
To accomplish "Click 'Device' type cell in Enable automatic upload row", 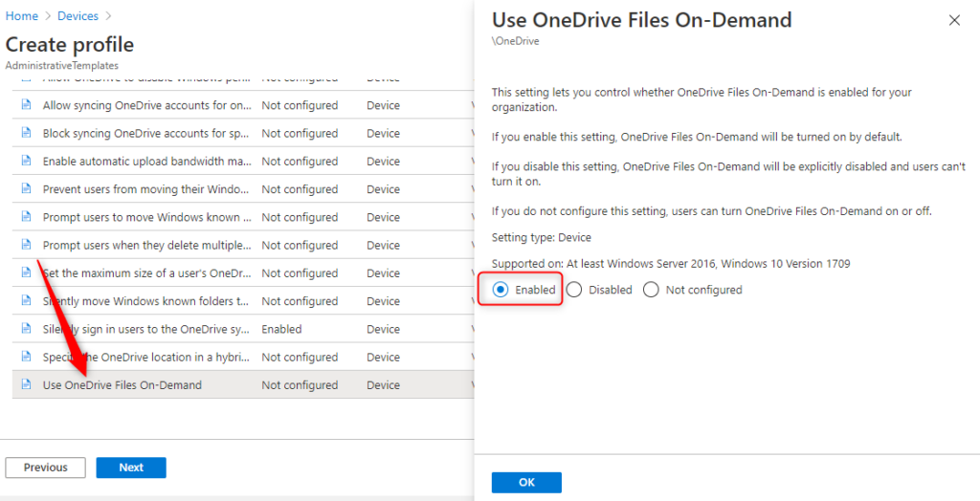I will [x=383, y=162].
